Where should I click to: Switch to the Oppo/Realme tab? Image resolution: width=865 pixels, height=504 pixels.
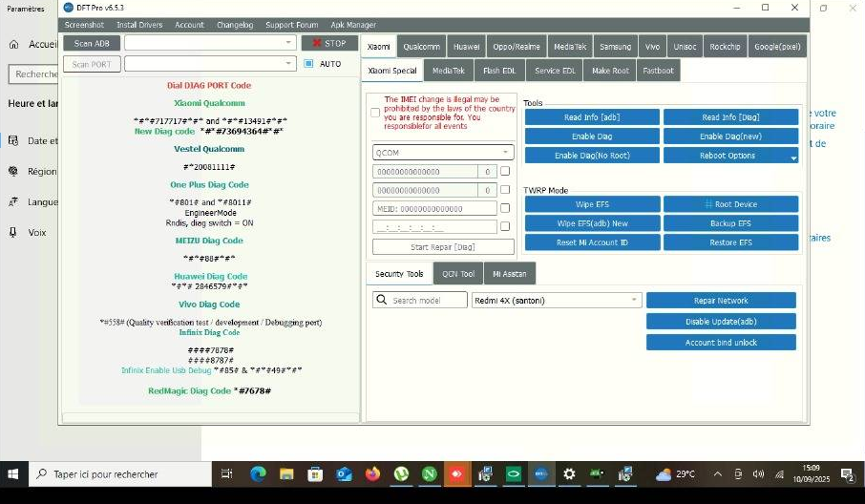517,47
